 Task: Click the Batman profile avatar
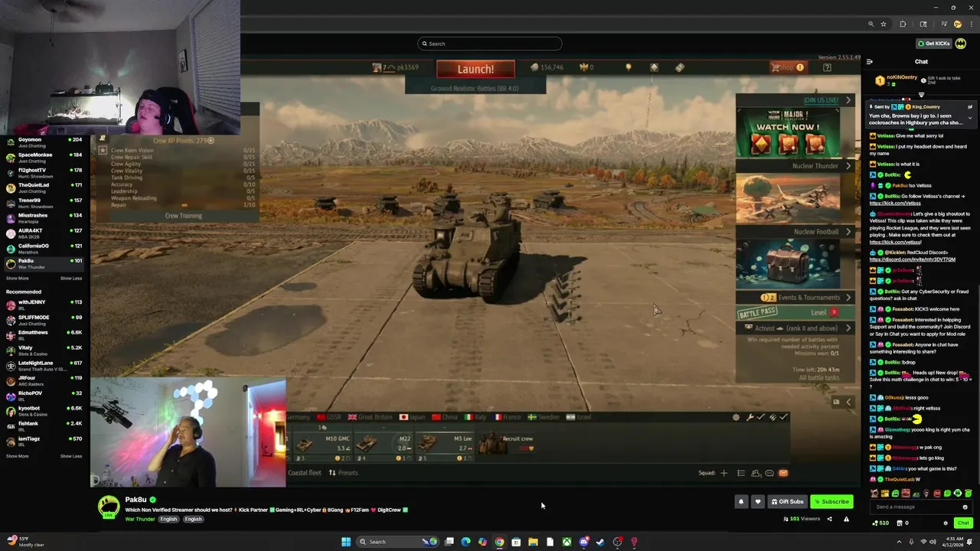pos(960,44)
